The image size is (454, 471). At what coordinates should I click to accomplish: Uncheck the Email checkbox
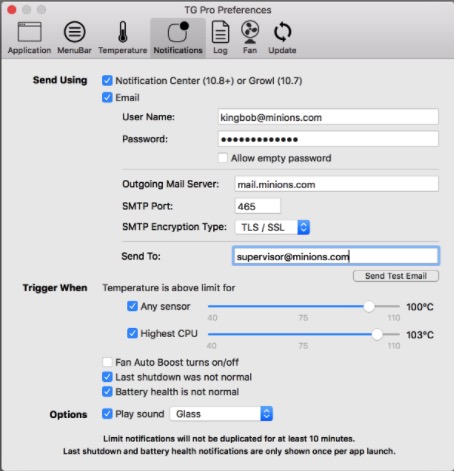coord(107,97)
